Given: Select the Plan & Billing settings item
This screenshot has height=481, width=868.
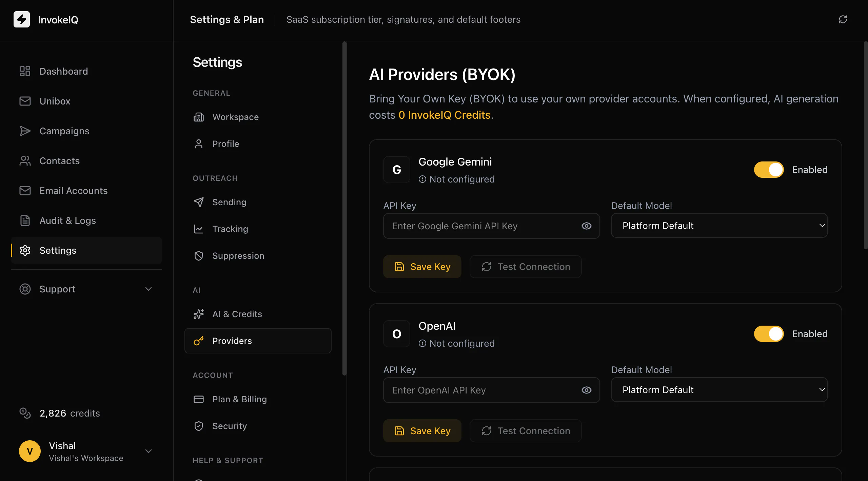Looking at the screenshot, I should tap(258, 399).
